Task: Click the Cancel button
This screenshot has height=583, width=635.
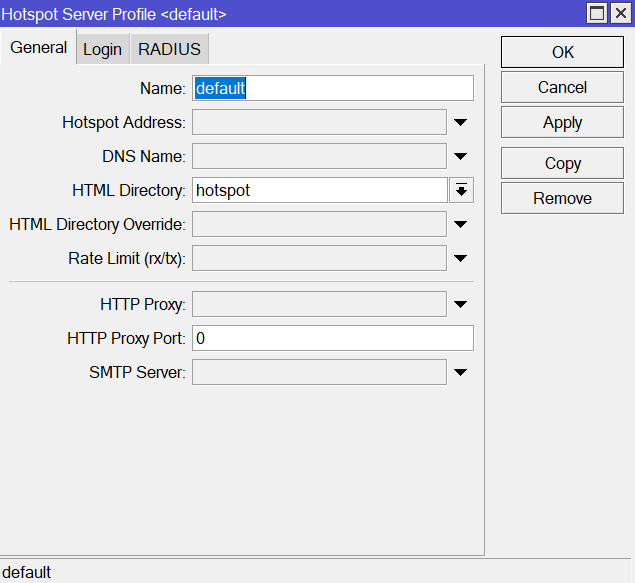Action: [x=562, y=87]
